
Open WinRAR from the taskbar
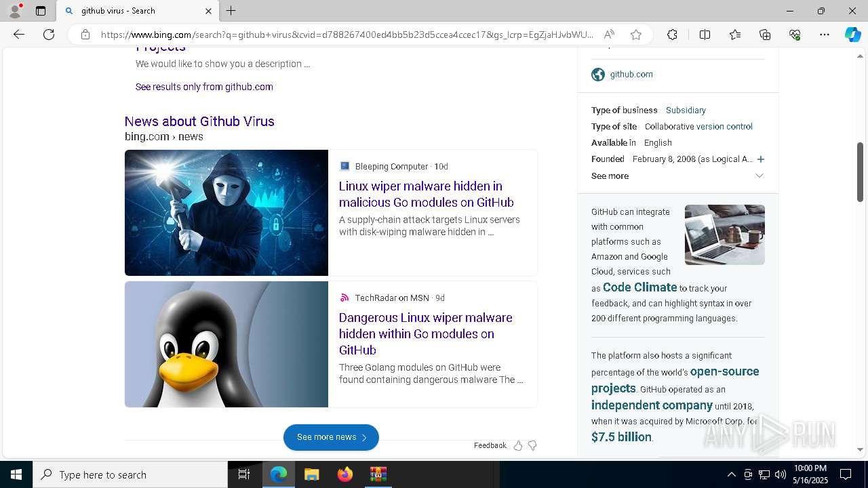click(378, 474)
